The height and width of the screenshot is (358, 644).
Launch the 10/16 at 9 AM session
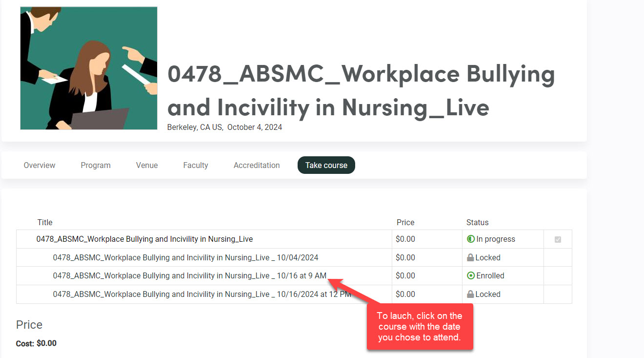(189, 276)
